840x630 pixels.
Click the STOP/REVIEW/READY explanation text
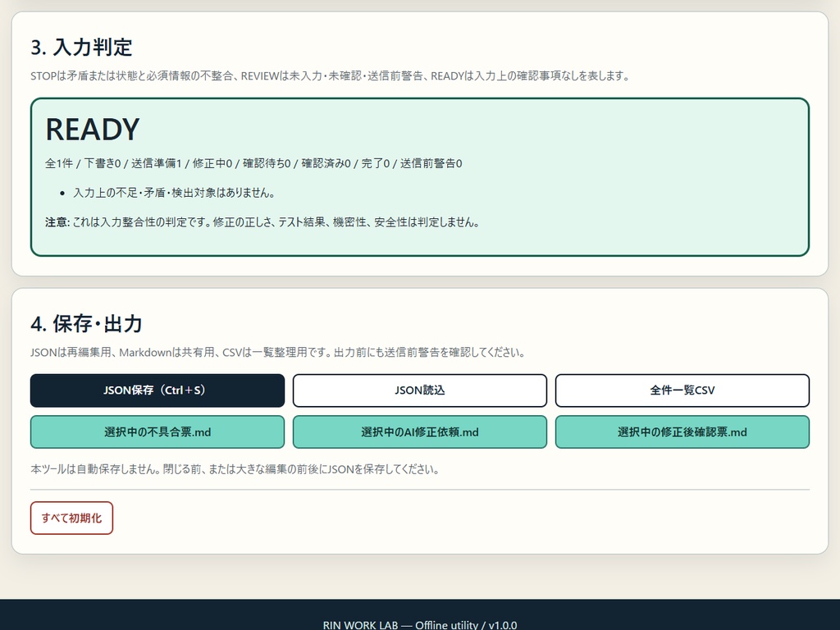[x=330, y=76]
